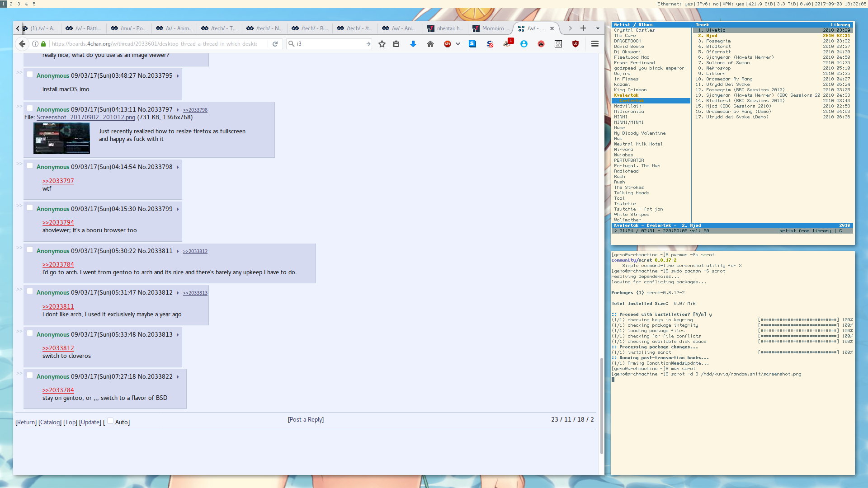Click the green secure connection padlock
868x488 pixels.
[43, 44]
